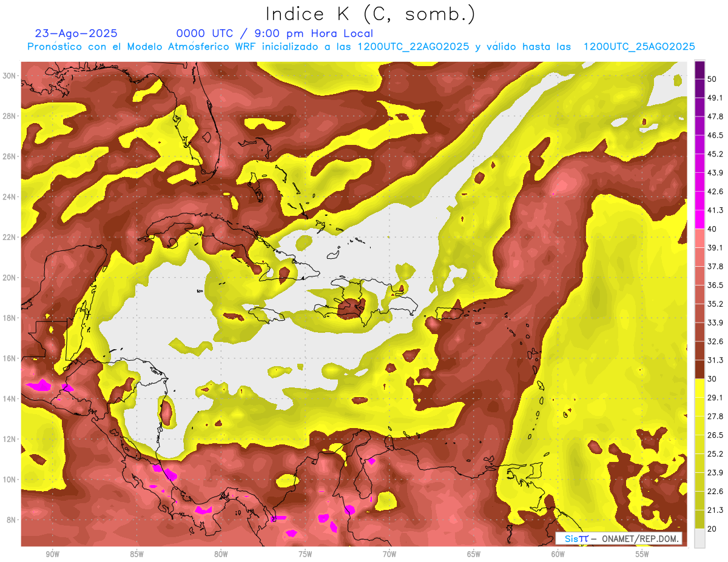
Task: Click the gray colorbar swatch below 20
Action: click(x=699, y=538)
